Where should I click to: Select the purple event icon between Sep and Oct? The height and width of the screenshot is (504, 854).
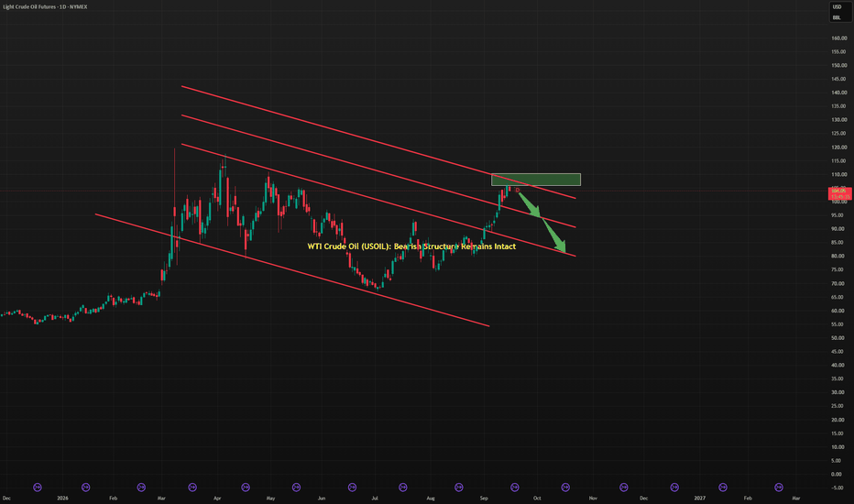[514, 488]
